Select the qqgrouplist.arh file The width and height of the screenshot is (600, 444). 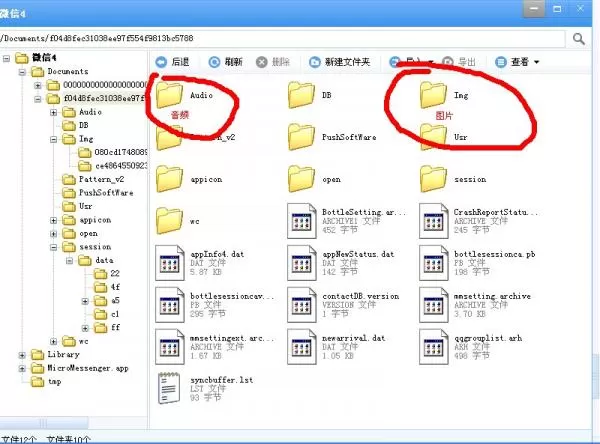471,347
